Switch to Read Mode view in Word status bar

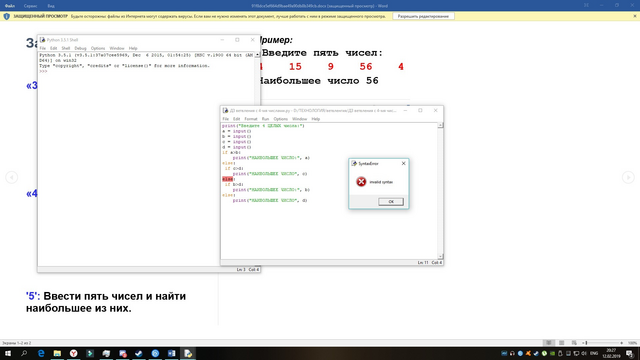point(549,343)
